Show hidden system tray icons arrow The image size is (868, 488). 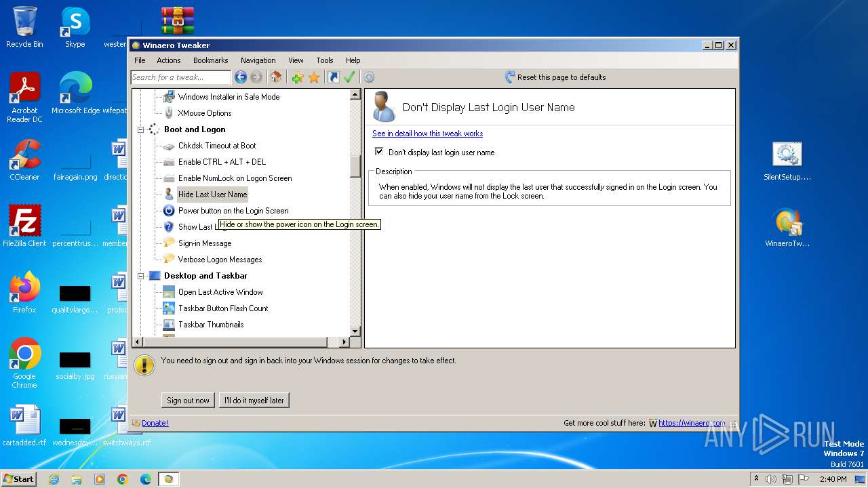[756, 479]
